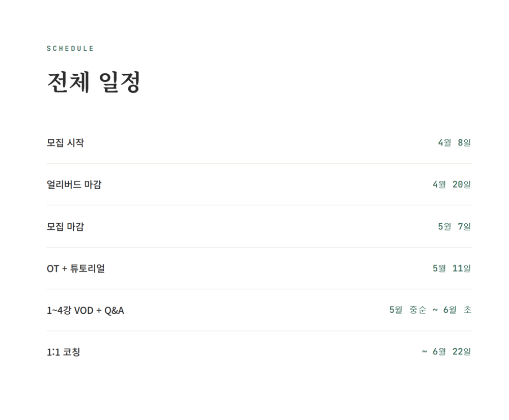The width and height of the screenshot is (509, 420).
Task: Select the 모집 시작 row label
Action: [x=65, y=143]
